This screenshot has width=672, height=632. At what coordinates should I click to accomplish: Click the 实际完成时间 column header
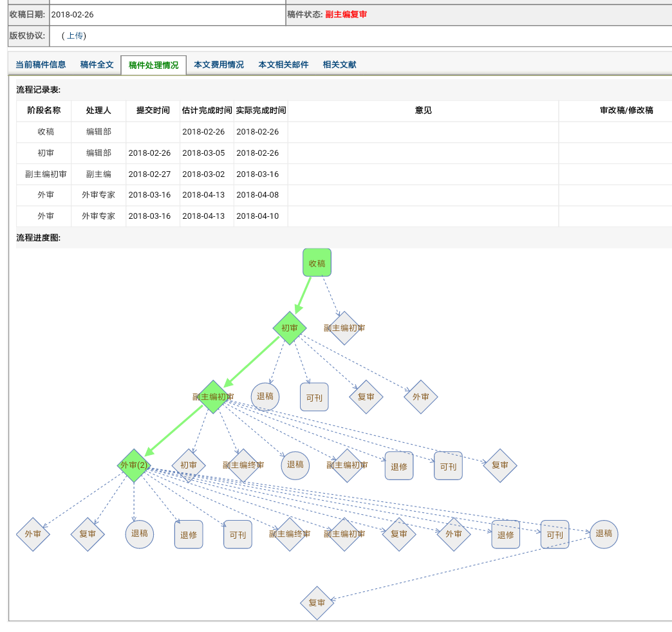point(261,111)
